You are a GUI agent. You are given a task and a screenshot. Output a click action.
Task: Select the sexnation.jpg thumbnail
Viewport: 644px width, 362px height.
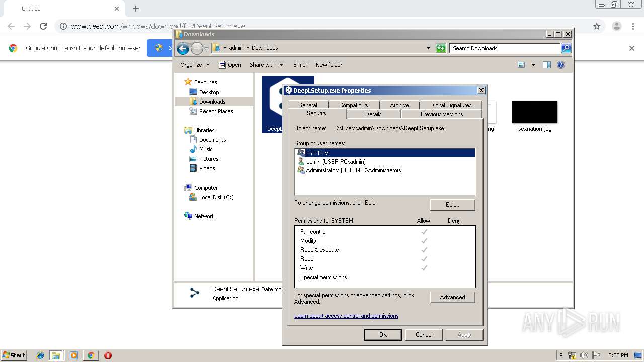click(535, 112)
